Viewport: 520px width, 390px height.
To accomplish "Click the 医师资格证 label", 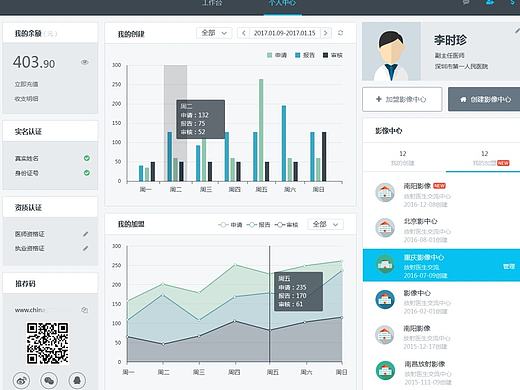I will coord(30,234).
